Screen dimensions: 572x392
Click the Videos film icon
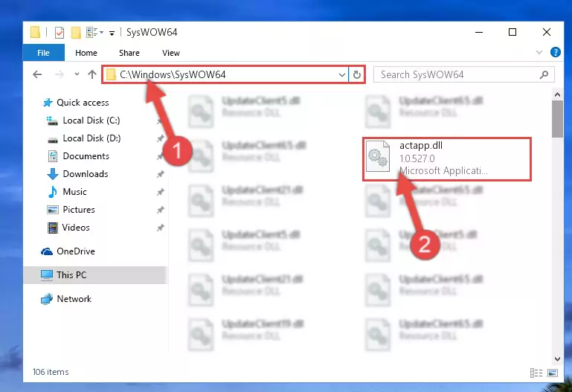[x=53, y=228]
